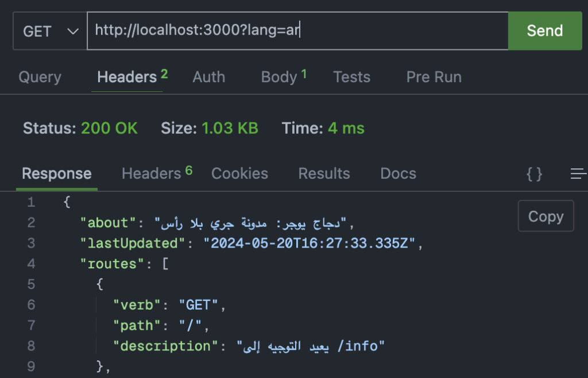Click the URL input containing lang=ar
Image resolution: width=588 pixels, height=378 pixels.
[297, 31]
